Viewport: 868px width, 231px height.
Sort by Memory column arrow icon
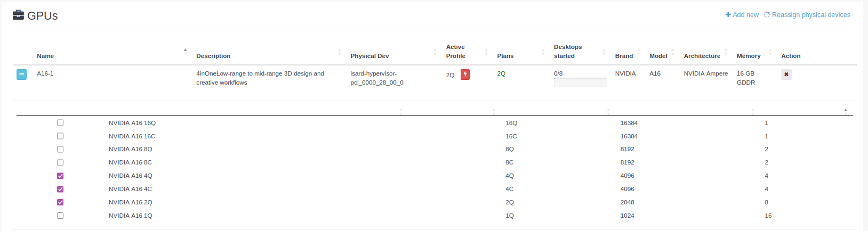[771, 52]
